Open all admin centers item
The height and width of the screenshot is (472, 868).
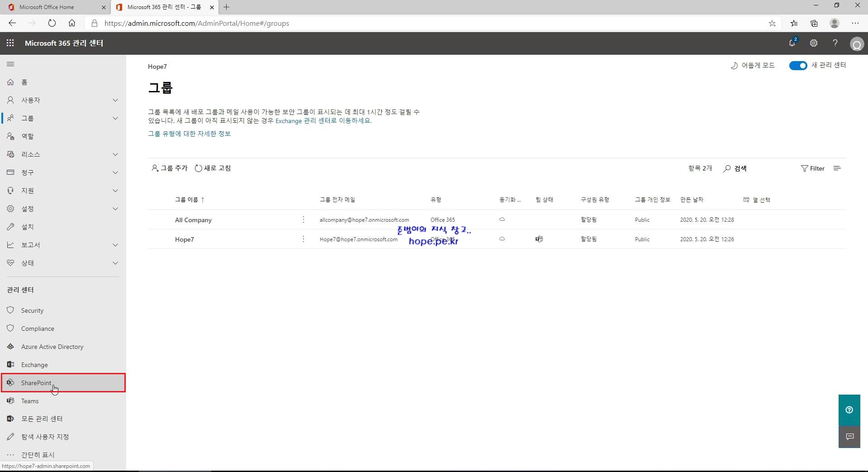tap(63, 419)
